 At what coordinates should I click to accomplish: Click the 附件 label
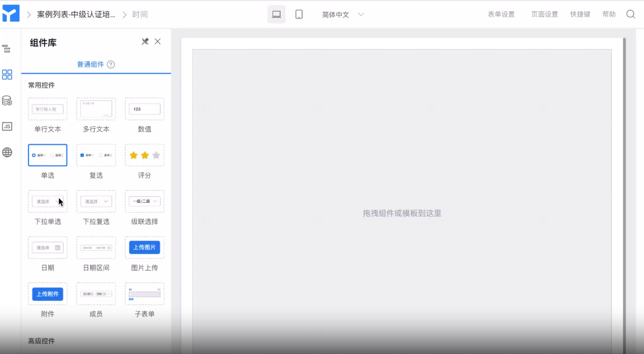(47, 314)
